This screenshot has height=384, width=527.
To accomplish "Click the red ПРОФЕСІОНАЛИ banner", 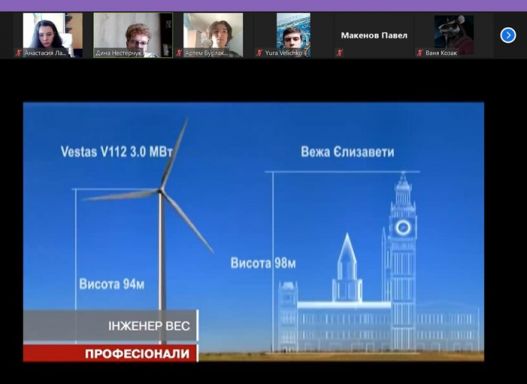I will [x=111, y=353].
